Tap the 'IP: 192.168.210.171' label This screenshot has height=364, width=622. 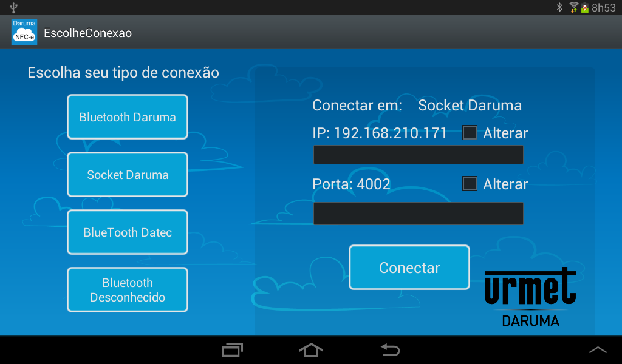click(380, 133)
